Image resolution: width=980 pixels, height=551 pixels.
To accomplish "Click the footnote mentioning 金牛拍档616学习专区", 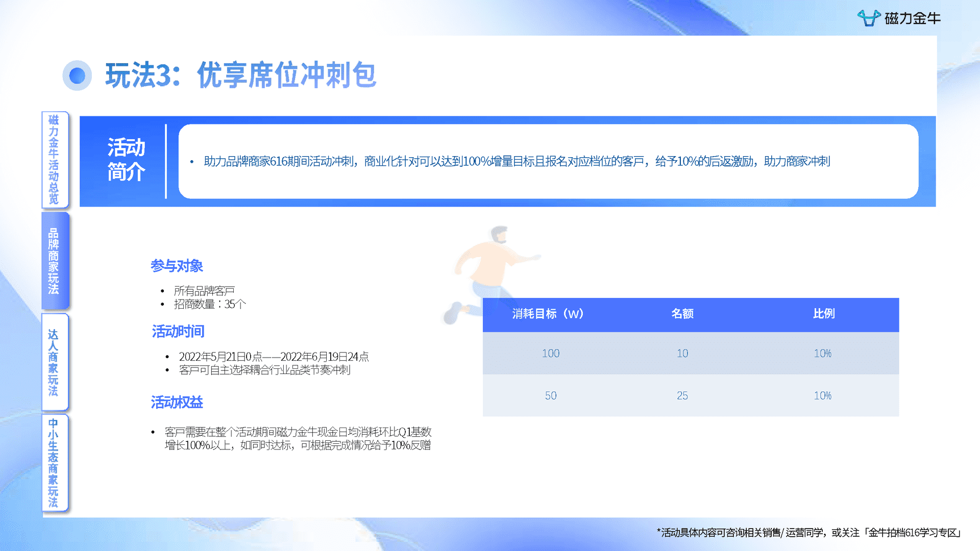I will point(809,533).
